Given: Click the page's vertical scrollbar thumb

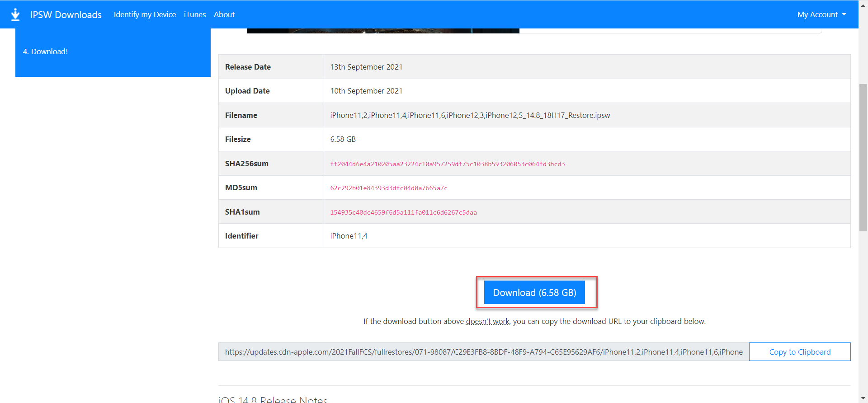Looking at the screenshot, I should click(863, 157).
